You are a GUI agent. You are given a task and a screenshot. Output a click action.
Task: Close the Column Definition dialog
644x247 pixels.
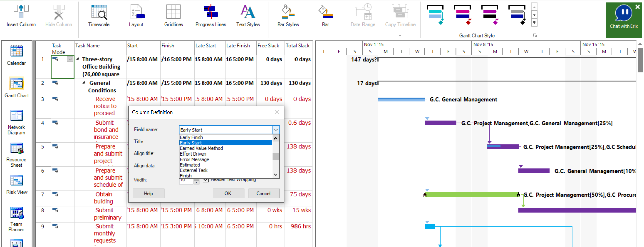[277, 112]
